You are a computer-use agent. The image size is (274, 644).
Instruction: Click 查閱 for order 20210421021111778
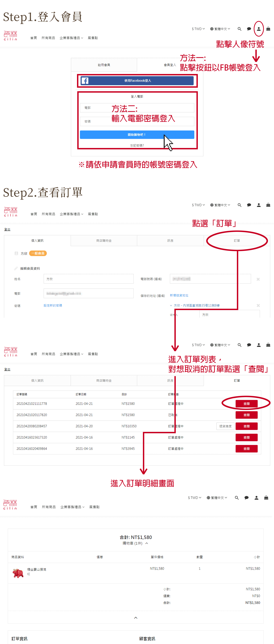246,404
